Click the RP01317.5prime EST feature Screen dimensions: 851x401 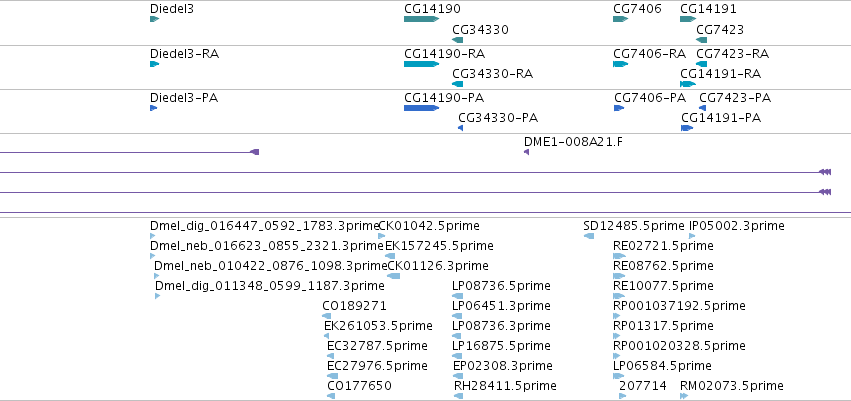coord(618,336)
